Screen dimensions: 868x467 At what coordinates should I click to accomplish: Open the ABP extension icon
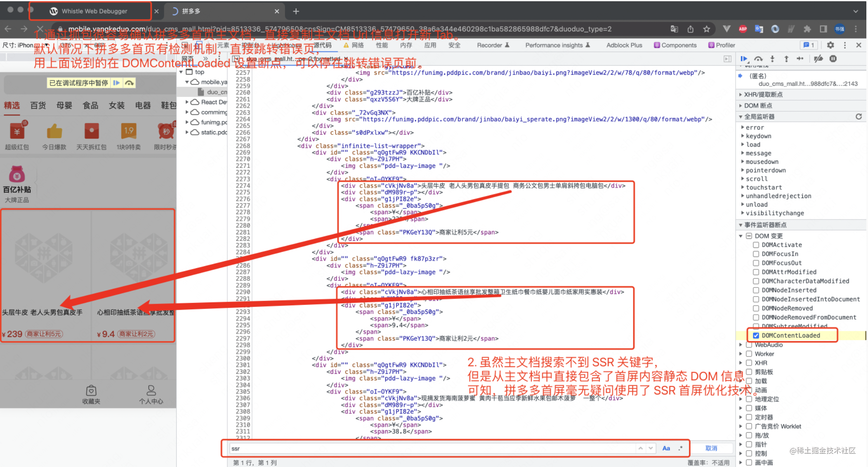743,29
